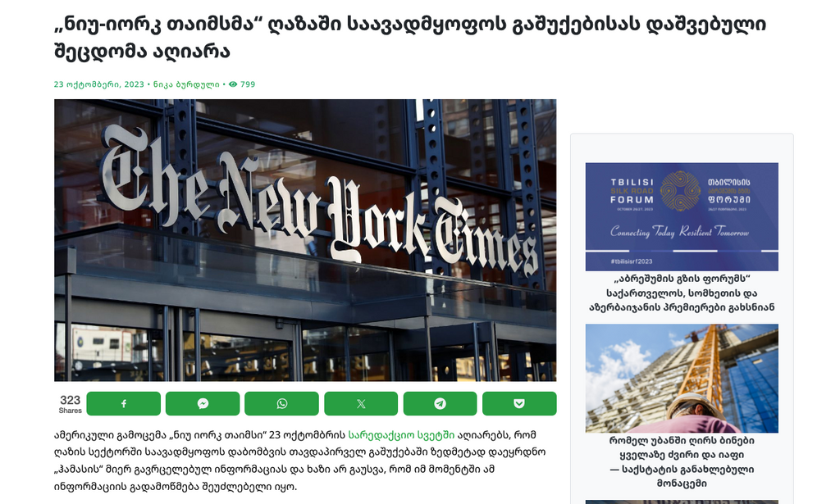Click the article headline about „ნიუ-იორკ თაიმსმა“
The image size is (840, 504).
(410, 38)
